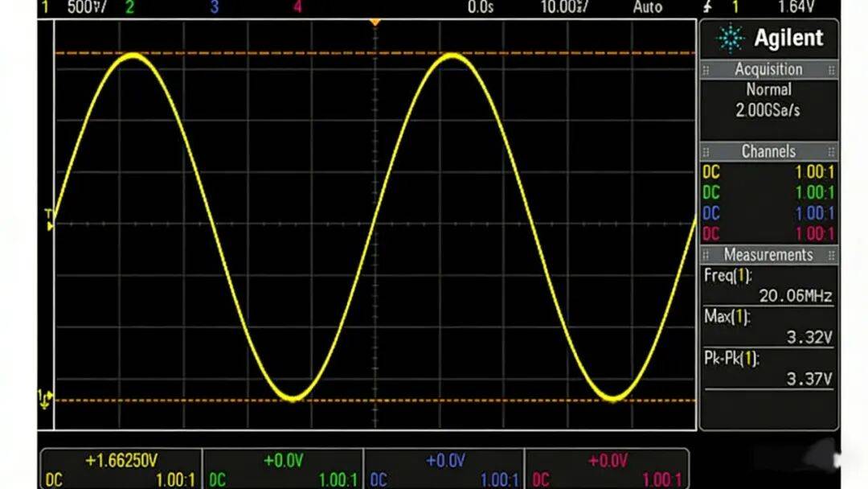This screenshot has width=868, height=489.
Task: Click the Agilent brand name text
Action: click(x=788, y=38)
